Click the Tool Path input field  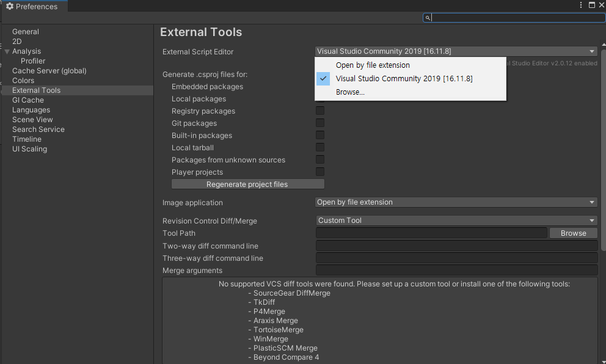coord(431,233)
